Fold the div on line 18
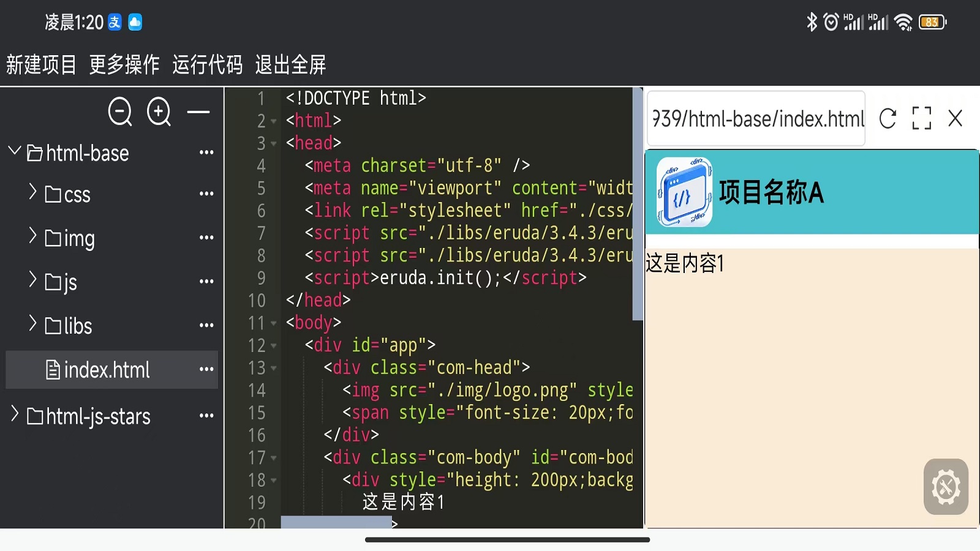Viewport: 980px width, 551px height. [x=274, y=481]
